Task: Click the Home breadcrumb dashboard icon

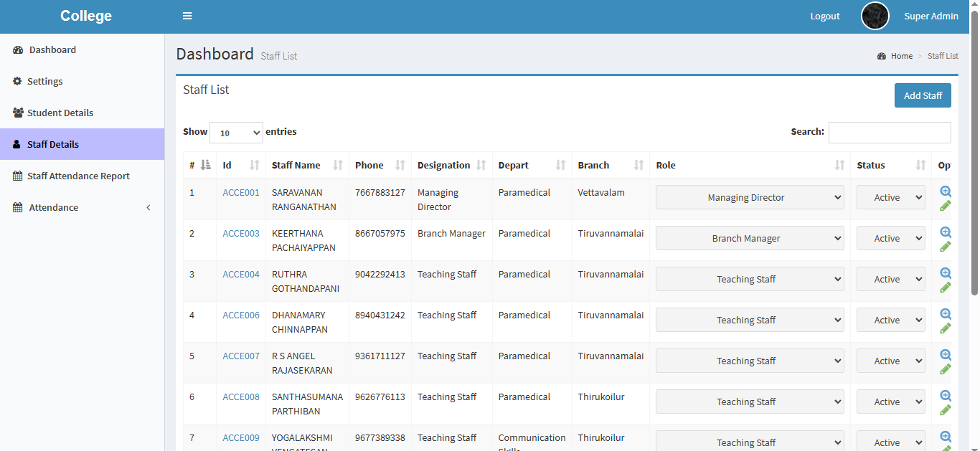Action: pyautogui.click(x=882, y=56)
